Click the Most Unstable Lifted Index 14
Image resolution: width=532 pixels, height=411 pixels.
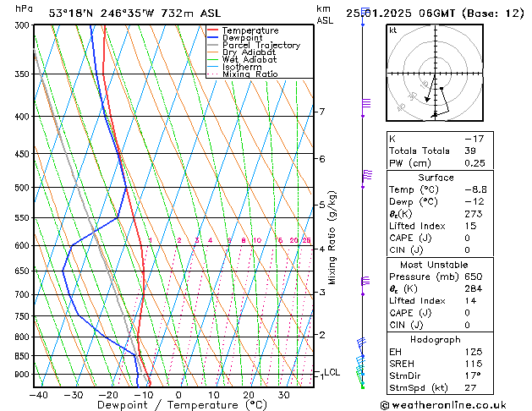470,301
